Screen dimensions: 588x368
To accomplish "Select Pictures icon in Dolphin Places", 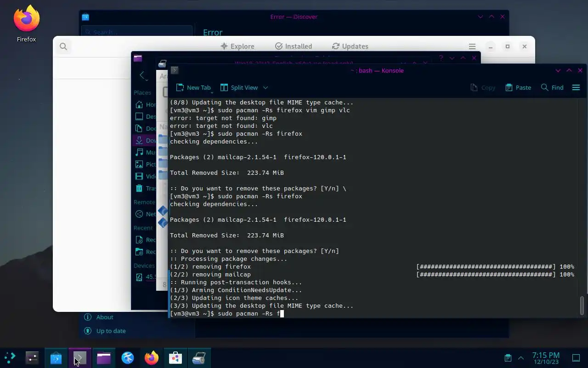I will point(139,164).
